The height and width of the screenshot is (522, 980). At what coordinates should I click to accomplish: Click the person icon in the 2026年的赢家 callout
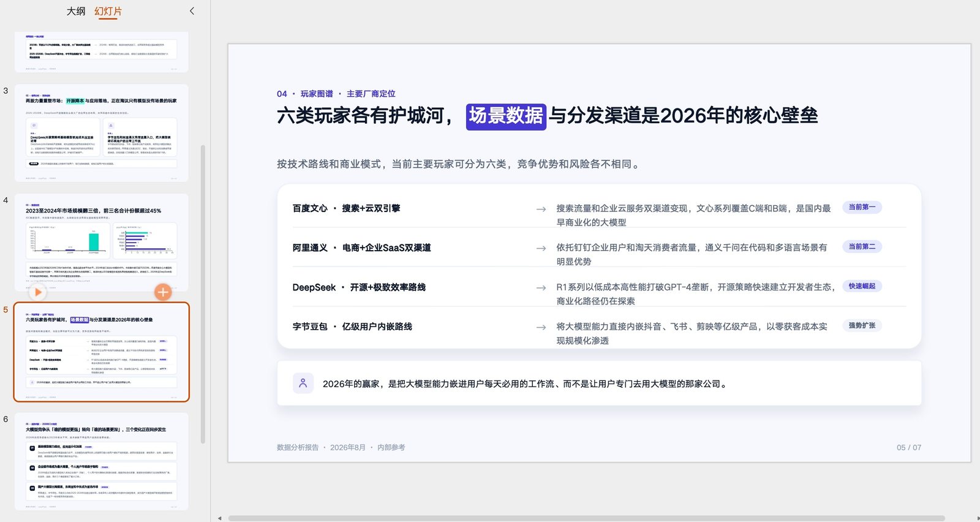pyautogui.click(x=303, y=384)
